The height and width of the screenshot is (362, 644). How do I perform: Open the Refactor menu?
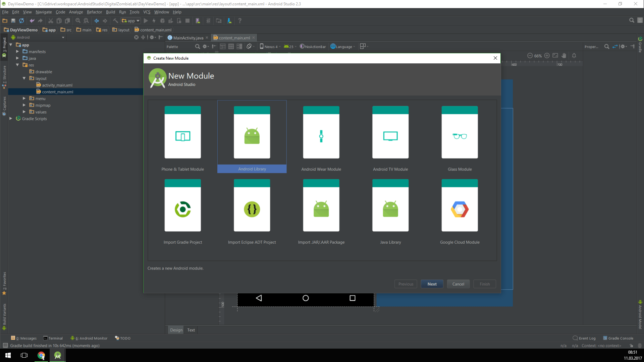[x=94, y=12]
